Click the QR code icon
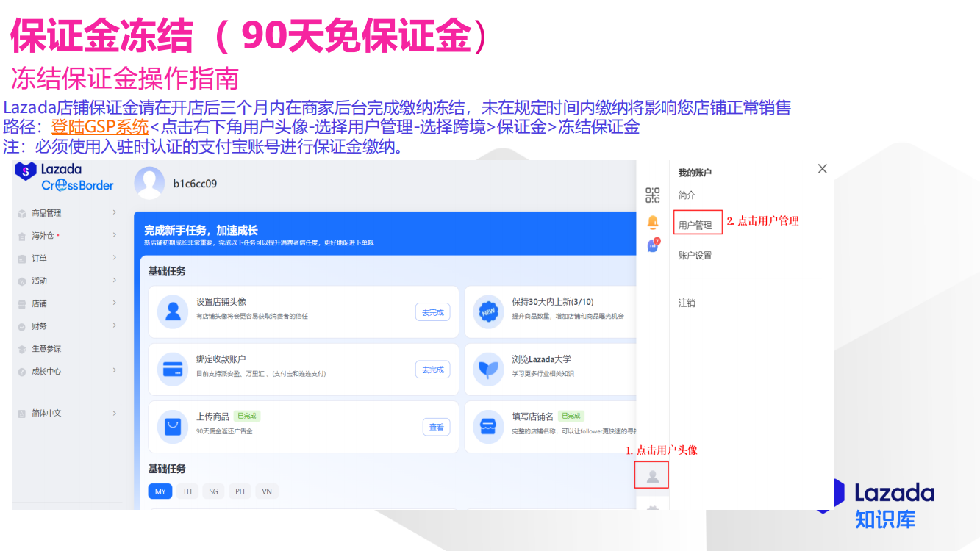This screenshot has height=551, width=980. (x=653, y=195)
